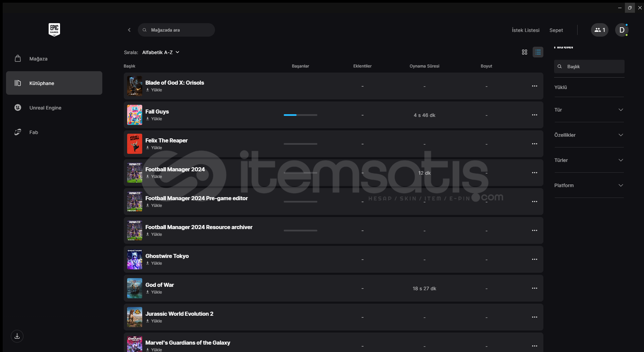Open options menu for Jurassic World Evolution 2
The width and height of the screenshot is (644, 352).
tap(535, 317)
